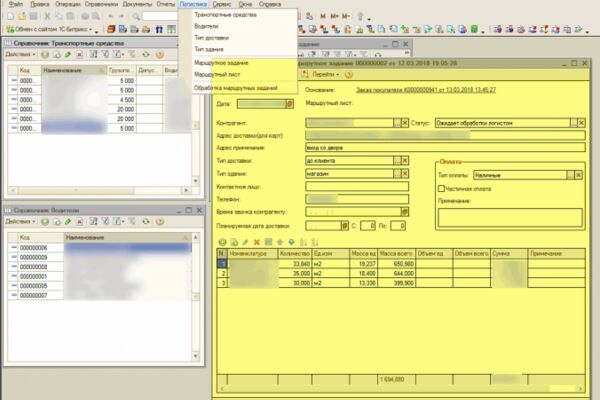Sort by Наименование header in Транспортные средства
This screenshot has height=400, width=600.
click(x=74, y=70)
